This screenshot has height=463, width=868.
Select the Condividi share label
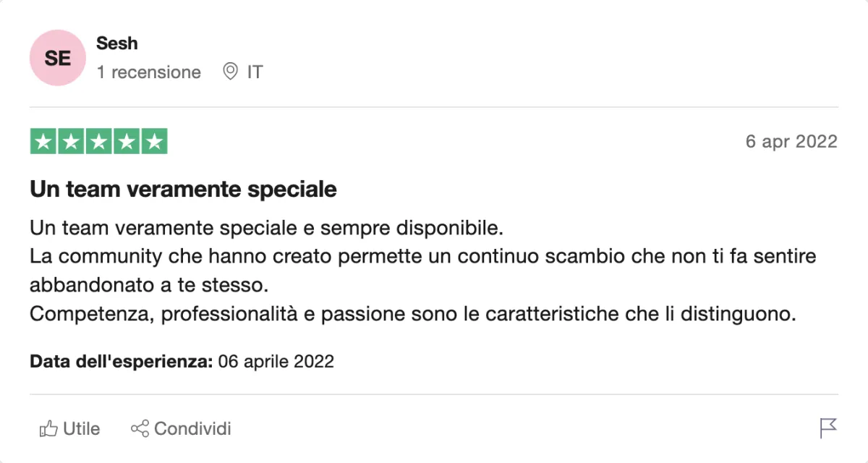click(192, 429)
